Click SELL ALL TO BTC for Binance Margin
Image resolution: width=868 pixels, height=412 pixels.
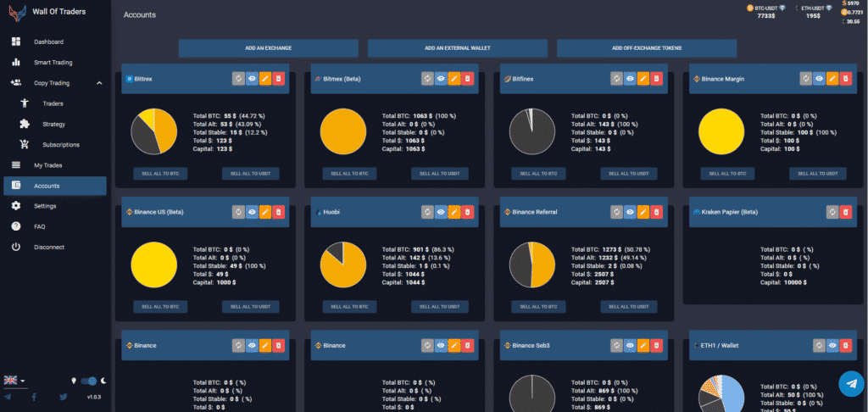click(727, 174)
